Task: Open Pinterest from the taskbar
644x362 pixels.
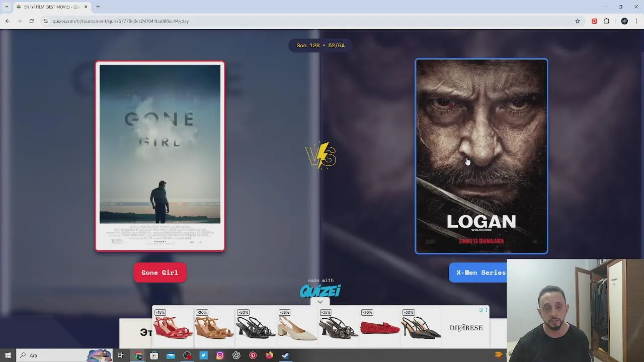Action: coord(253,355)
